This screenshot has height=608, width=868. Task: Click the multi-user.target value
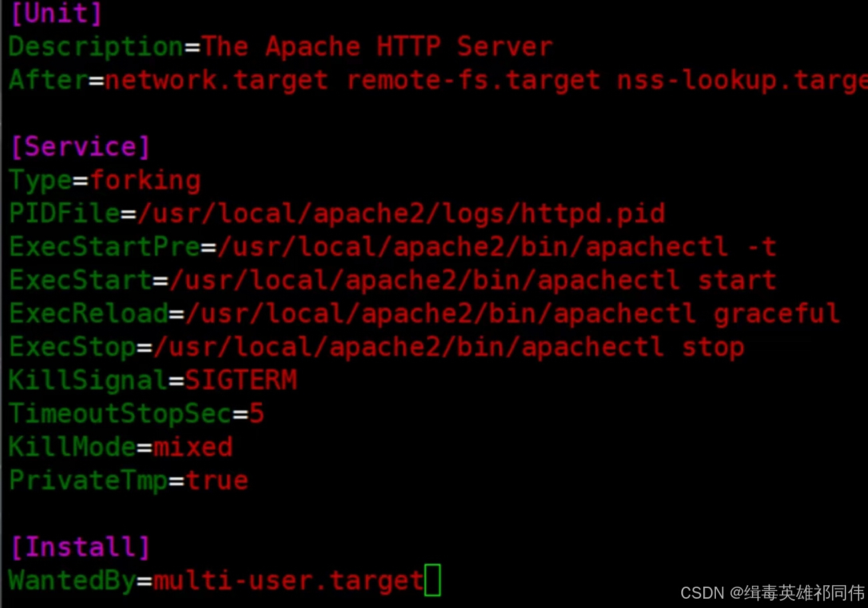[289, 581]
